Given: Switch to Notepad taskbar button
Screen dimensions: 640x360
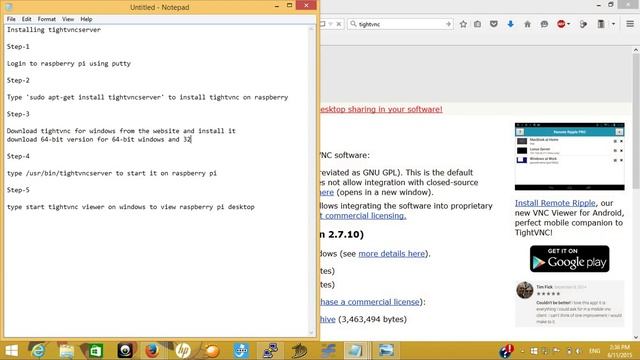Looking at the screenshot, I should 355,351.
